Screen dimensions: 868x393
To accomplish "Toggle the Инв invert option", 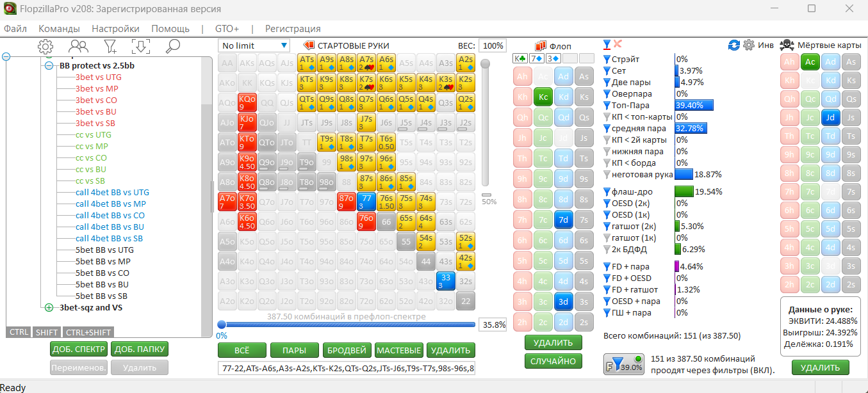I will (x=766, y=45).
